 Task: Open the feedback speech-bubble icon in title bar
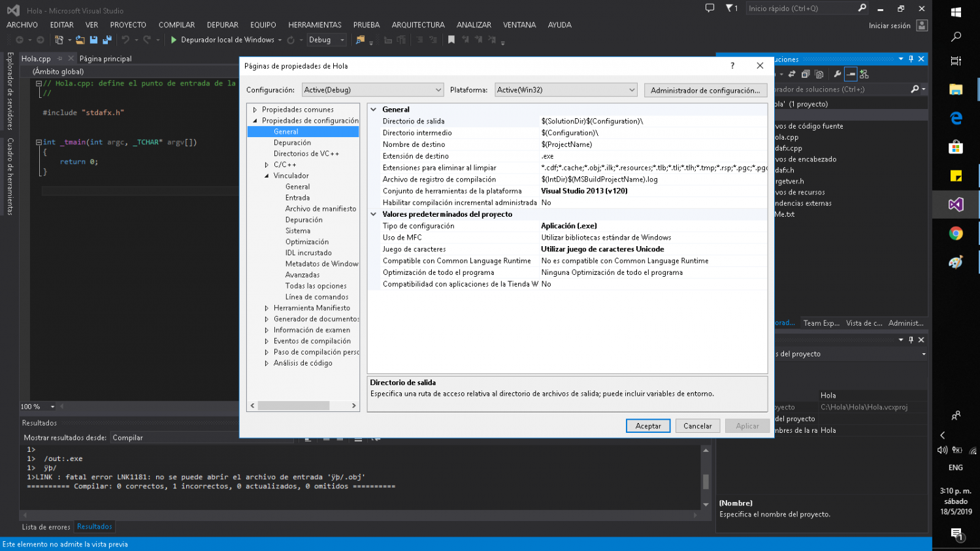point(710,8)
